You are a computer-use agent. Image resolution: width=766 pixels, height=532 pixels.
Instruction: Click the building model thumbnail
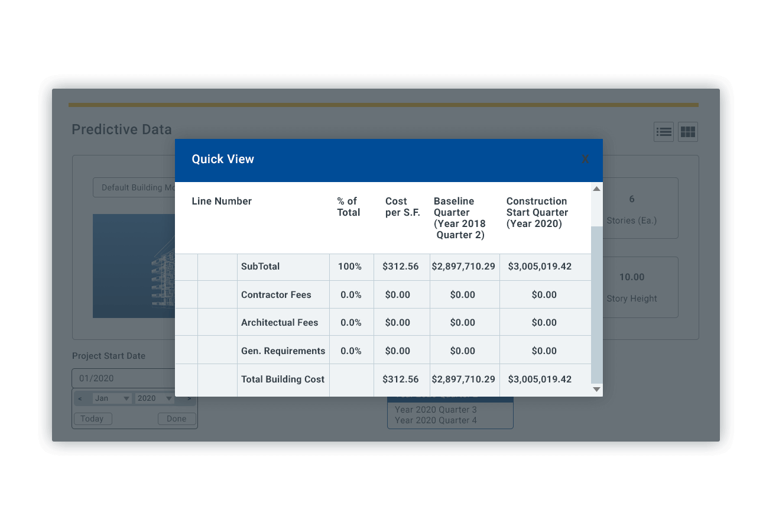(x=134, y=266)
